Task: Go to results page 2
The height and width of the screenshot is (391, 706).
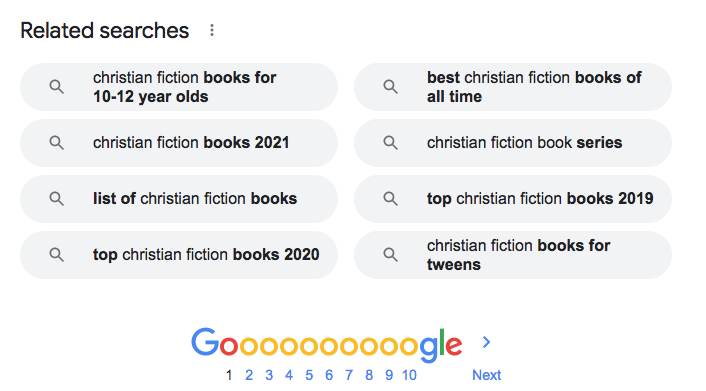Action: (x=249, y=375)
